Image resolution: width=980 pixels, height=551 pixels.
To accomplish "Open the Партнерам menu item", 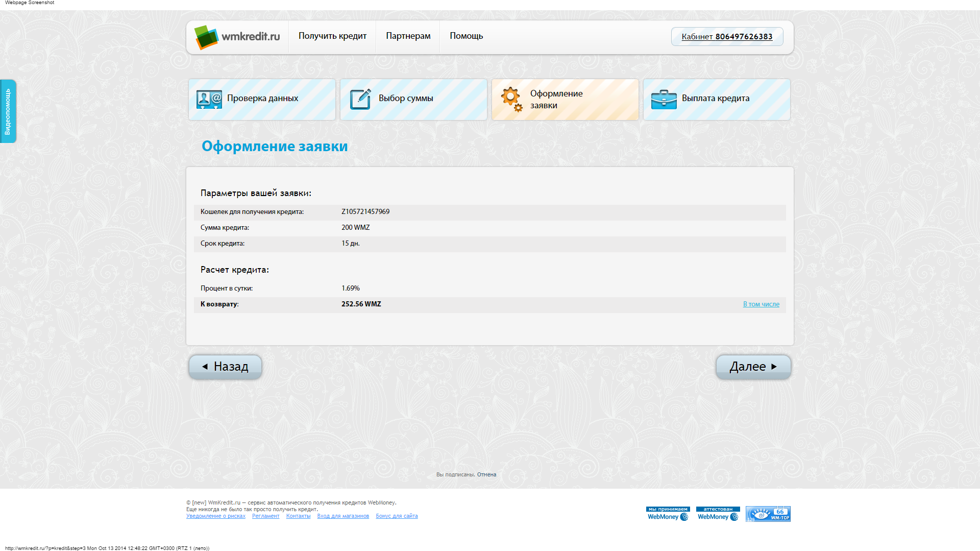I will (x=408, y=36).
